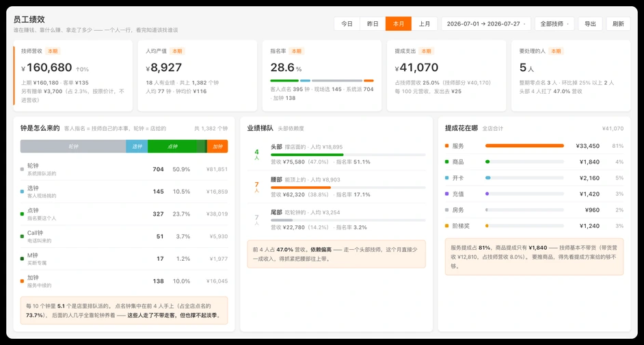Screen dimensions: 644x345
Task: Click the 共 1,382 个钟 total label
Action: [211, 129]
